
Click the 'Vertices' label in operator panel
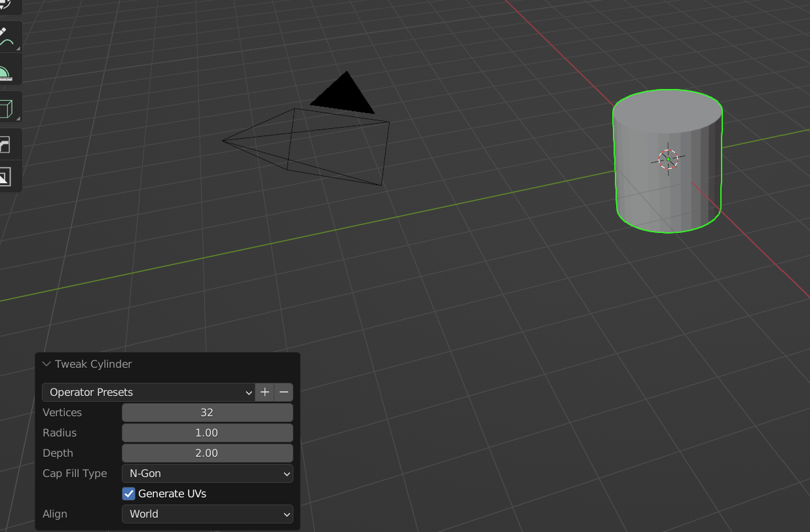(62, 412)
